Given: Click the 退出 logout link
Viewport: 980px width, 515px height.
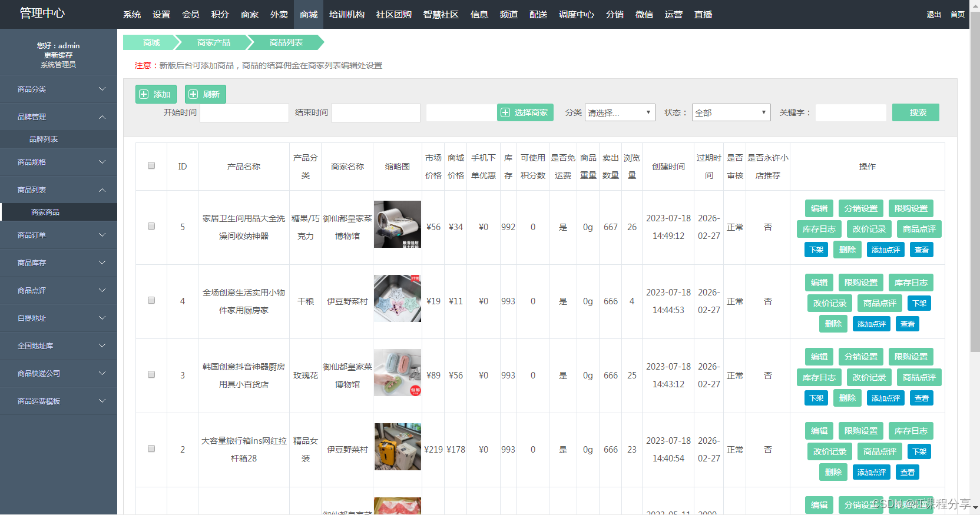Looking at the screenshot, I should 934,15.
